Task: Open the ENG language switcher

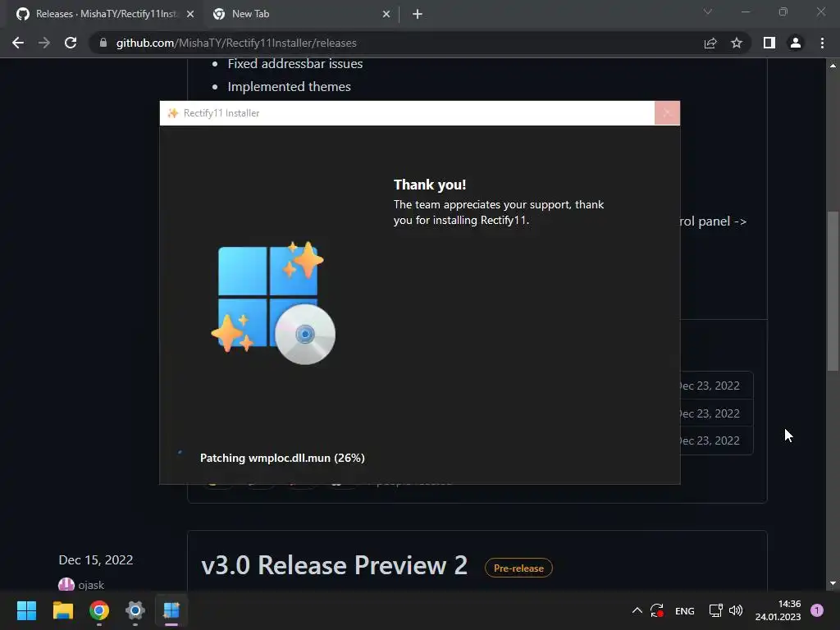Action: click(x=685, y=610)
